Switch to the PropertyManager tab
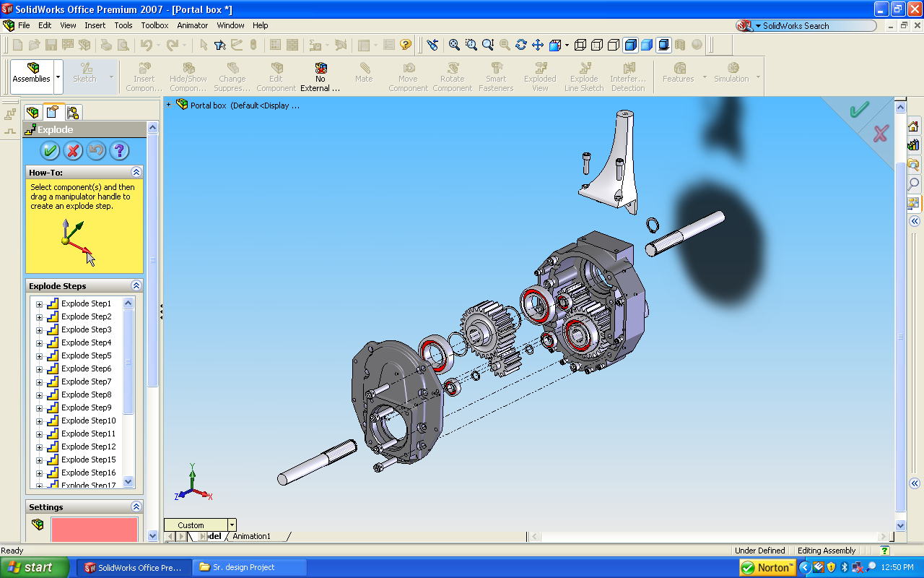Viewport: 924px width, 578px height. pyautogui.click(x=53, y=112)
